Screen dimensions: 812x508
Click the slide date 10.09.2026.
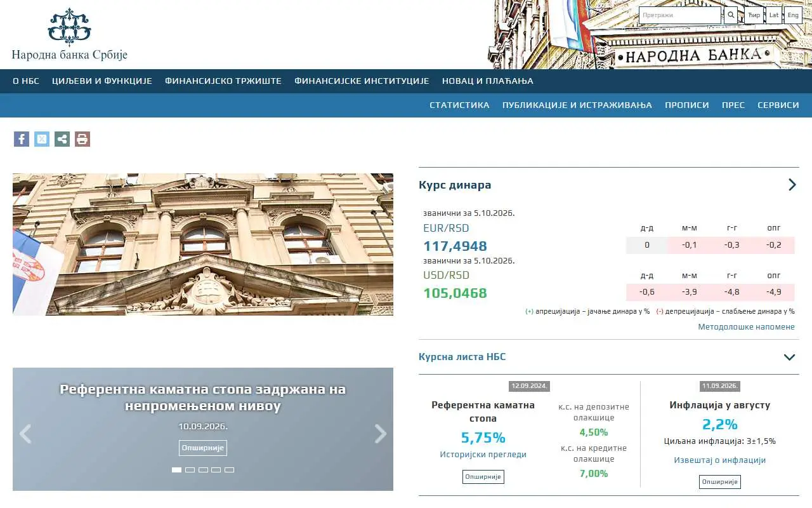(x=203, y=427)
